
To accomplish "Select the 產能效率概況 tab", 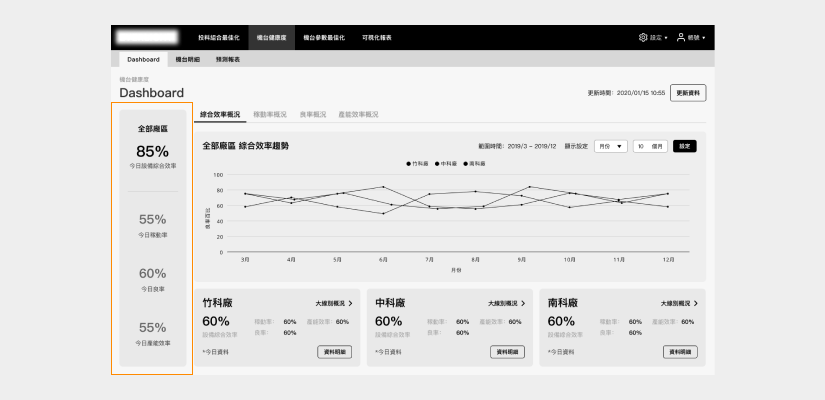I will [x=358, y=115].
